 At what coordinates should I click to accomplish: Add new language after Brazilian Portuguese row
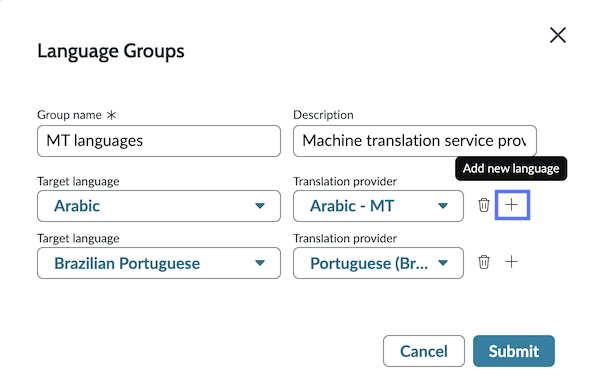pyautogui.click(x=511, y=261)
